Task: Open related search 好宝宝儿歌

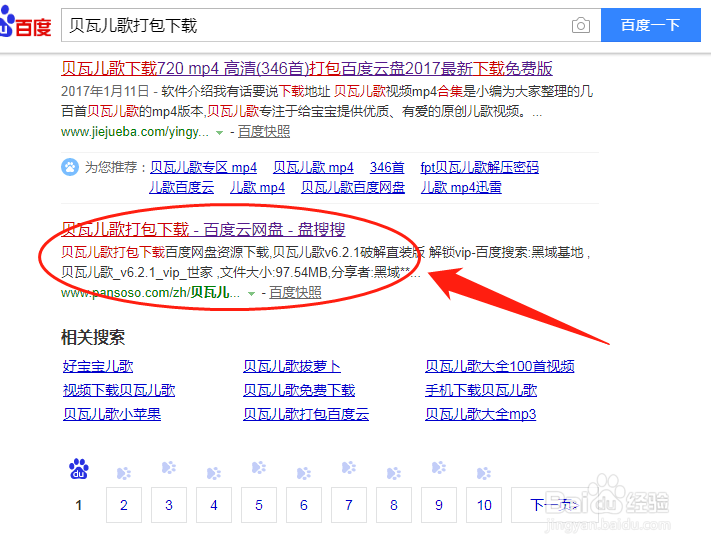Action: click(x=98, y=366)
